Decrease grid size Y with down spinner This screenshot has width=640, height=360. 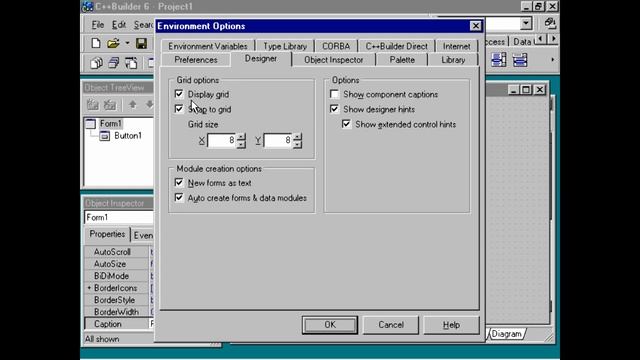tap(298, 144)
